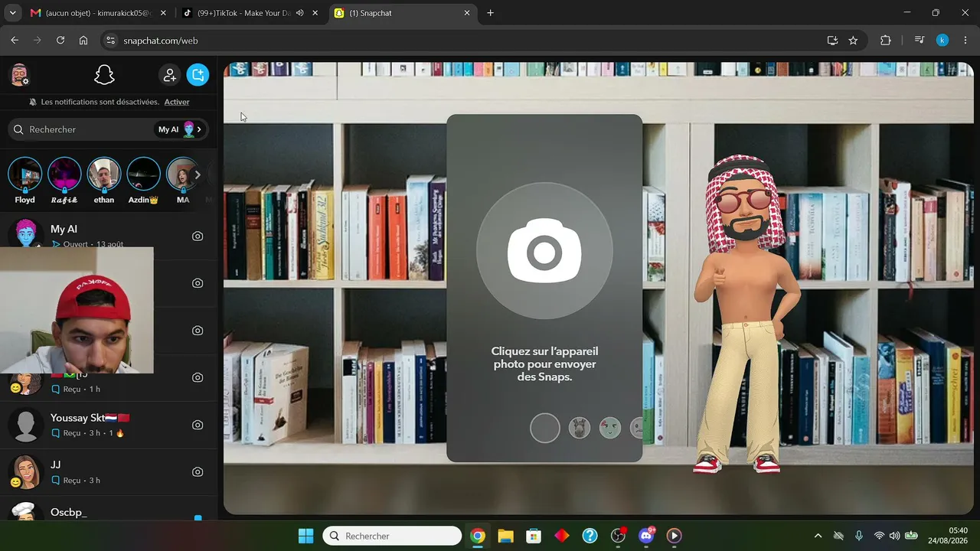Install the Snapchat web app
The height and width of the screenshot is (551, 980).
832,41
